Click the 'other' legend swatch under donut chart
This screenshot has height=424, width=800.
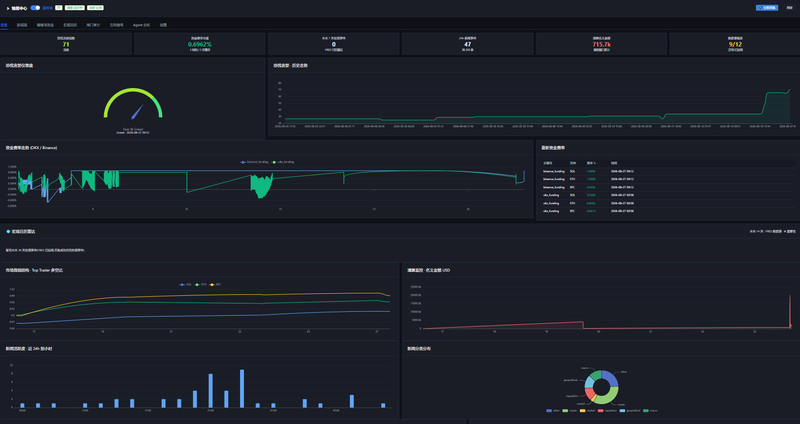(549, 410)
